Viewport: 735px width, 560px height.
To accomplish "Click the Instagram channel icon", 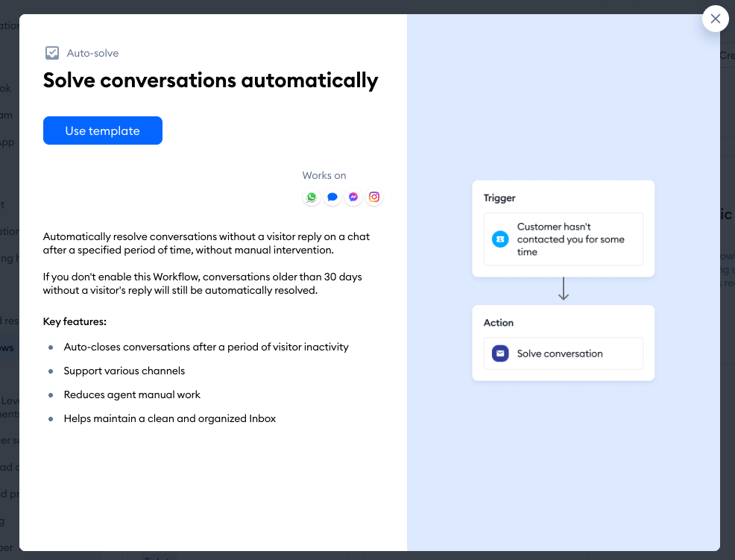I will pyautogui.click(x=374, y=197).
